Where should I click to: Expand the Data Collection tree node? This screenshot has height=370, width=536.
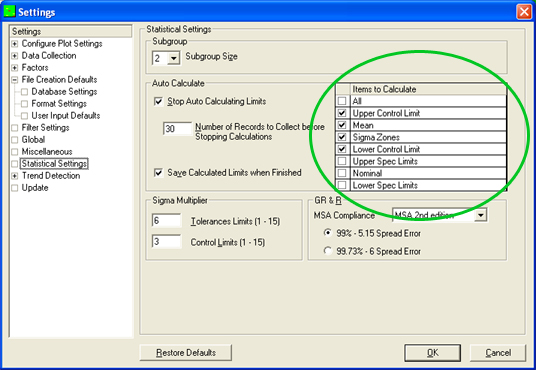pos(15,56)
